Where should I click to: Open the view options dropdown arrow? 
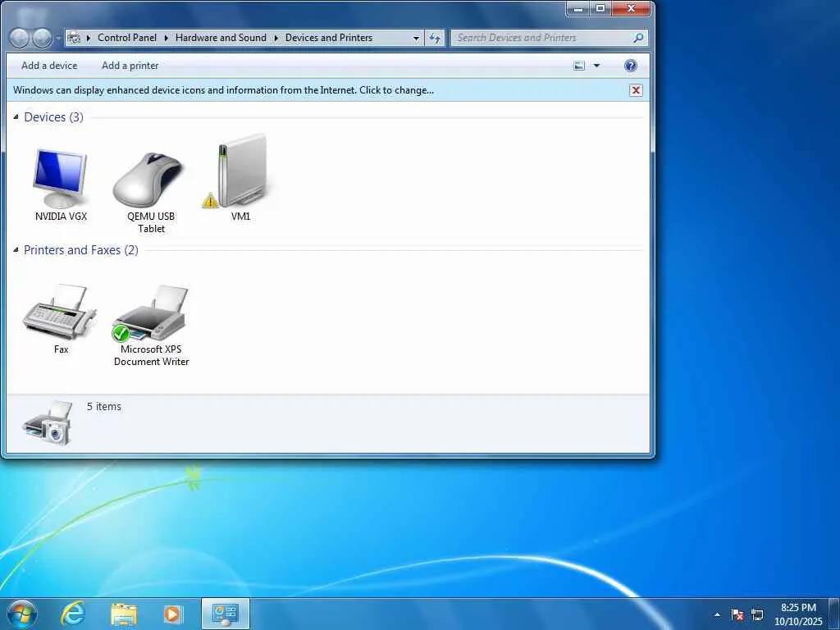[597, 66]
